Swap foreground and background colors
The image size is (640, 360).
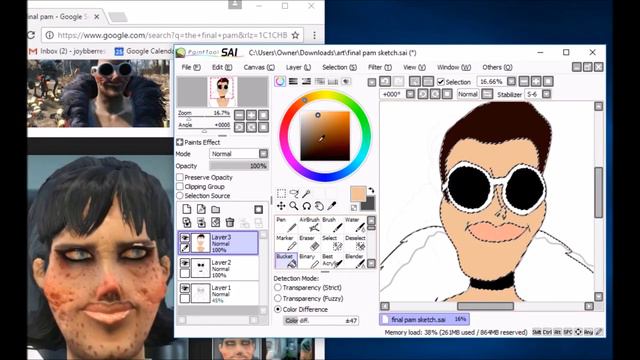tap(371, 191)
